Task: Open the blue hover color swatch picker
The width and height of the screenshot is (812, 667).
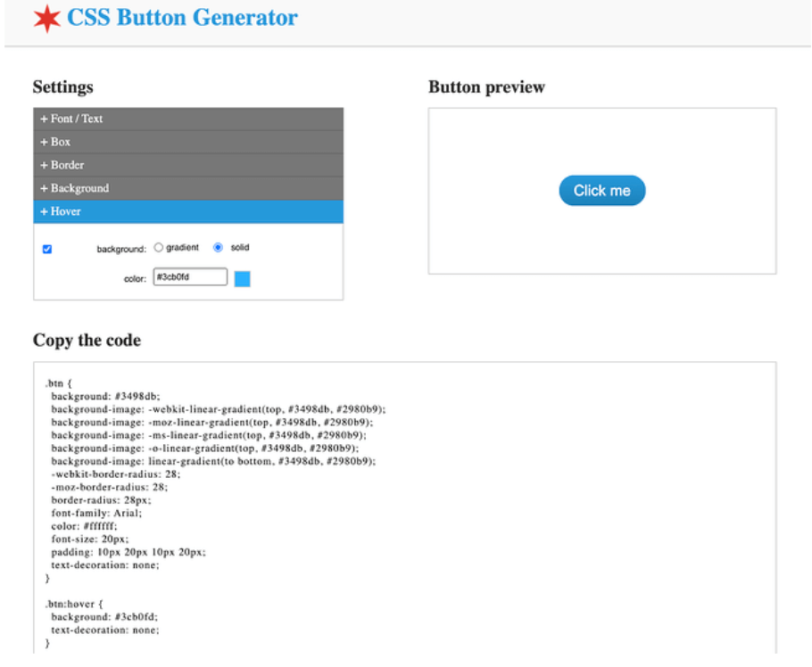Action: pos(243,279)
